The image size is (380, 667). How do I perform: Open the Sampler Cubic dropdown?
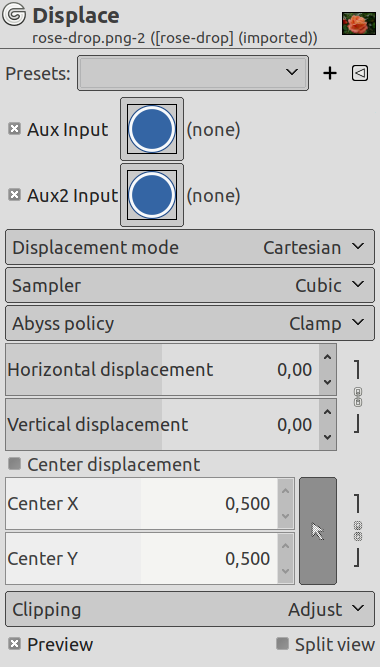pyautogui.click(x=190, y=285)
